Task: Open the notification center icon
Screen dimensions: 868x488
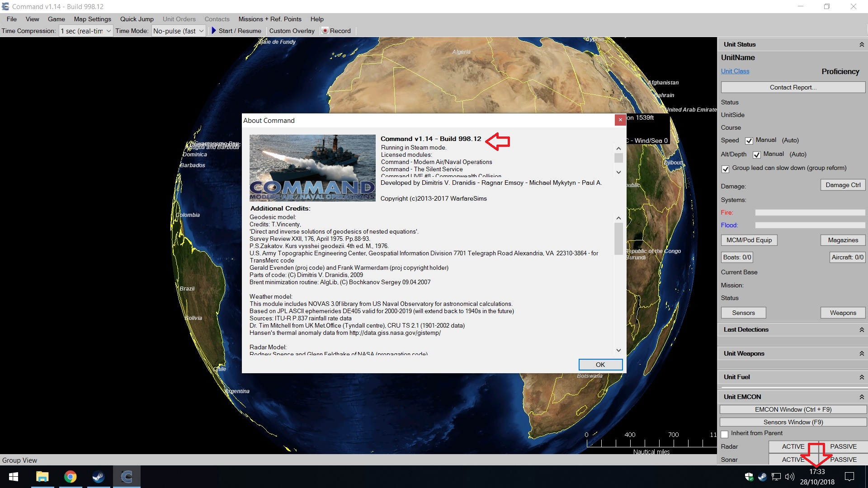Action: point(849,477)
